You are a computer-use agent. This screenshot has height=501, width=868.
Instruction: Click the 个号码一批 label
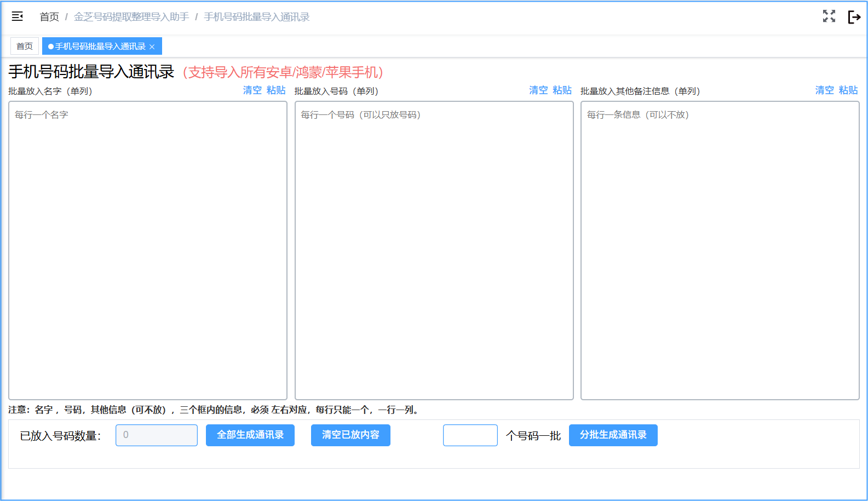(533, 436)
